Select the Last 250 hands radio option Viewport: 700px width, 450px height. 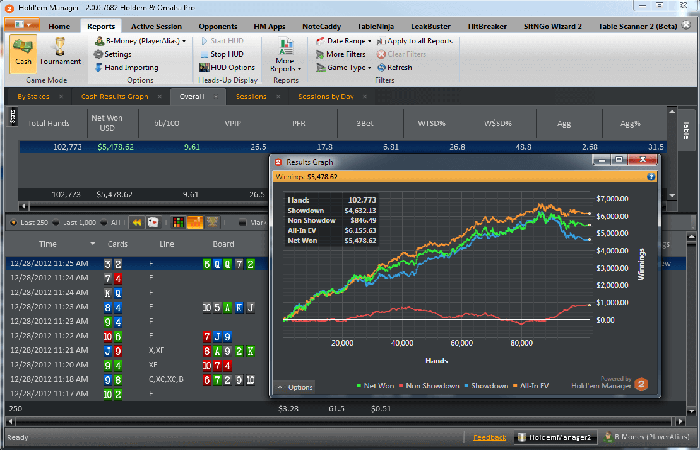coord(15,222)
